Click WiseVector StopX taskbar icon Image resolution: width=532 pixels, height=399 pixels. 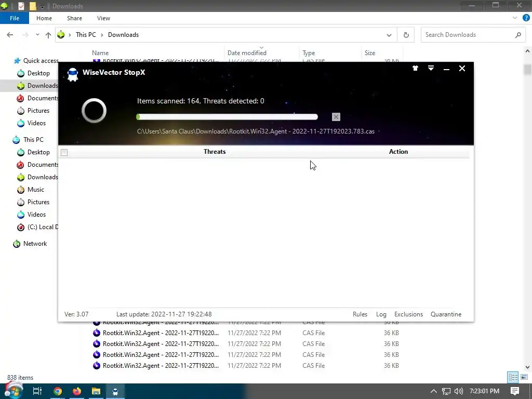pos(115,391)
